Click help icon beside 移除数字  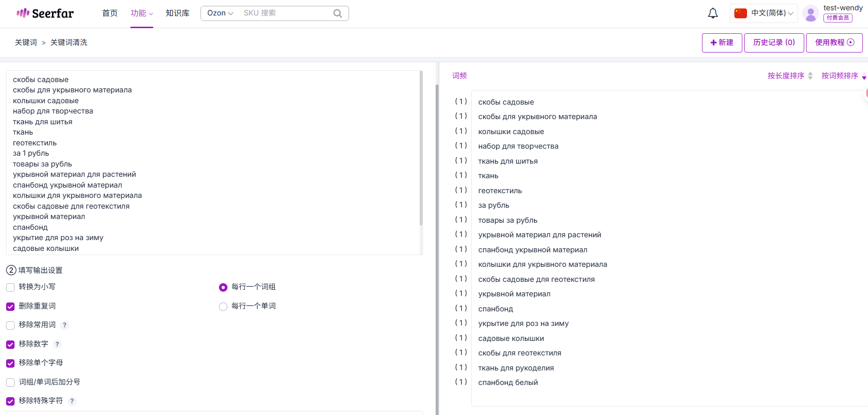57,344
